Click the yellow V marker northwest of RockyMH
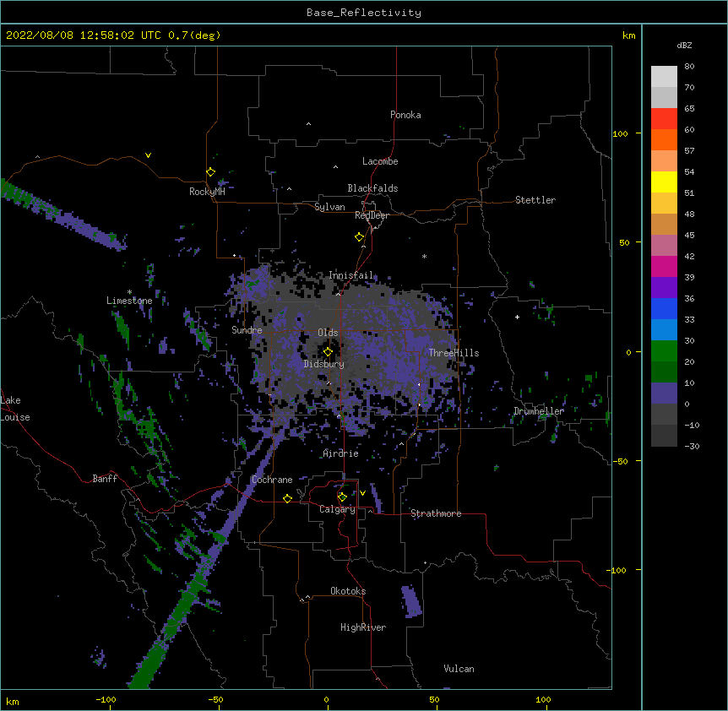 tap(148, 155)
